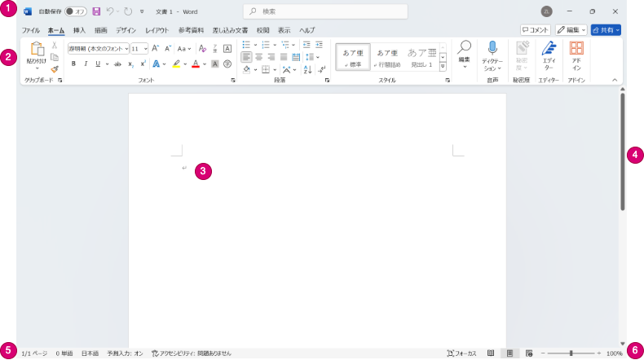Click the Bold formatting icon
The height and width of the screenshot is (360, 644).
[x=73, y=64]
